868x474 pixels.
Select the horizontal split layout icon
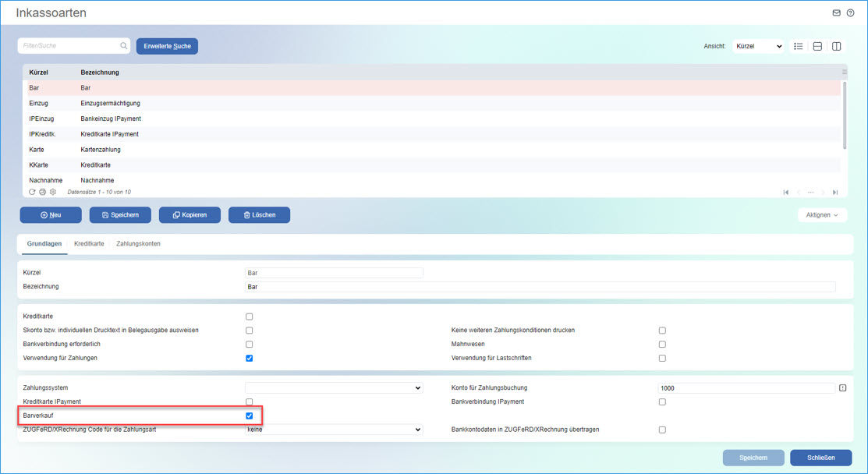click(x=817, y=46)
